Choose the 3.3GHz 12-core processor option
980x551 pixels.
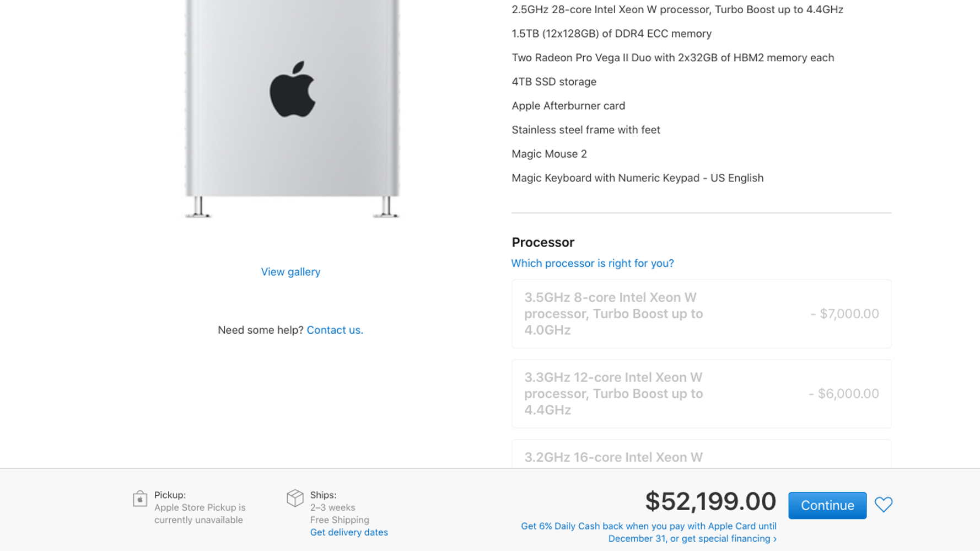[x=701, y=394]
